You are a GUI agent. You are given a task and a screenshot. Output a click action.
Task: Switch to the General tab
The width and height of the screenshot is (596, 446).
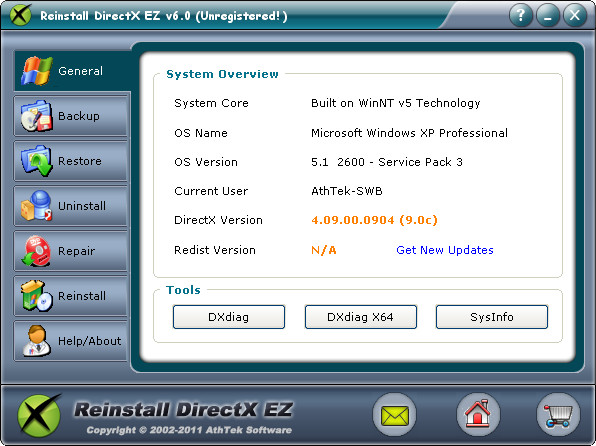(x=72, y=71)
